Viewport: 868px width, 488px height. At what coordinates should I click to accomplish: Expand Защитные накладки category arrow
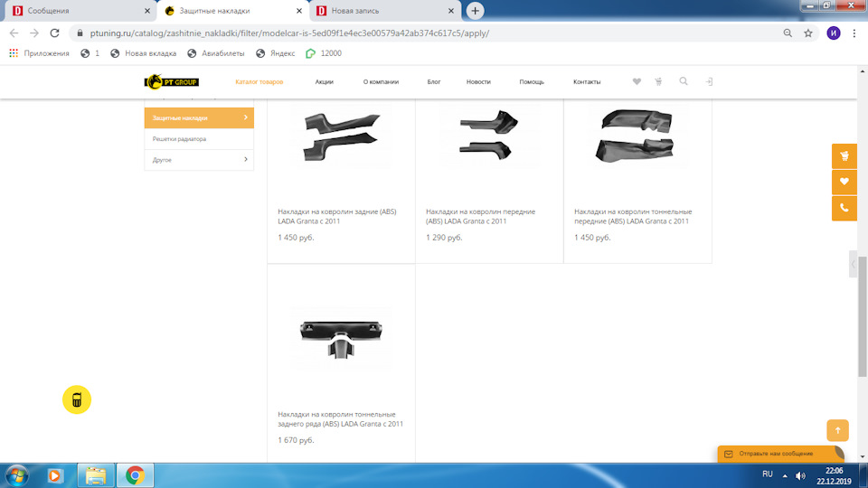(x=246, y=117)
